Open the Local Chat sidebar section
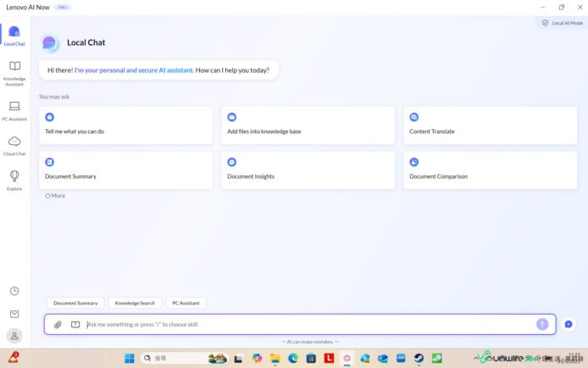Viewport: 588px width, 368px height. pos(14,36)
